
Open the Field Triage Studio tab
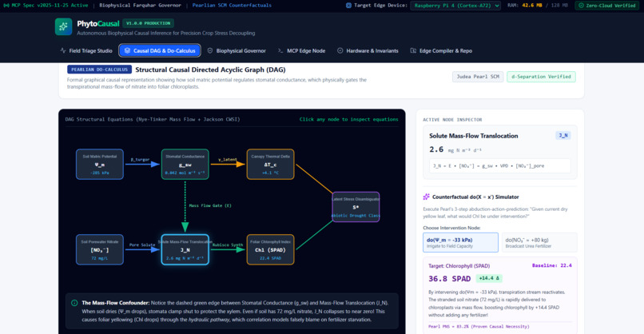pos(86,50)
